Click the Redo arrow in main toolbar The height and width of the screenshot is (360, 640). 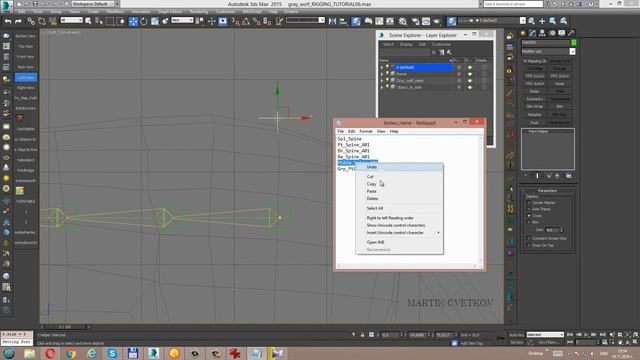[x=18, y=21]
